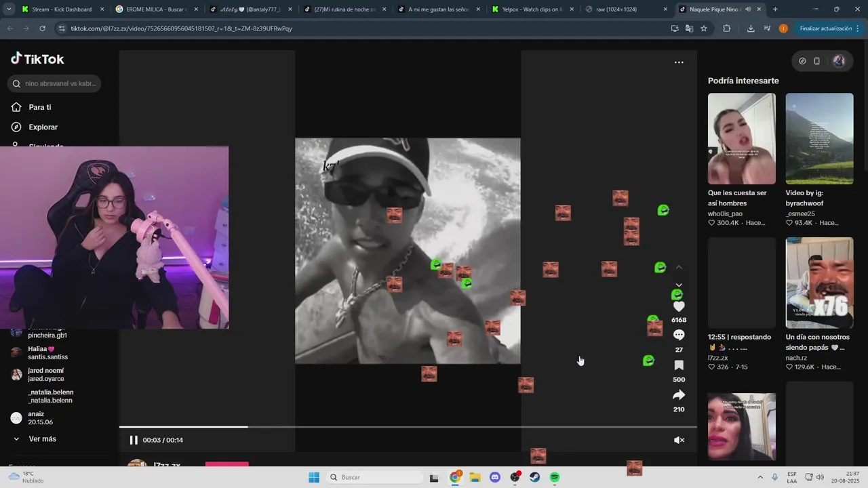Go to next video with down chevron
Image resolution: width=868 pixels, height=488 pixels.
679,285
